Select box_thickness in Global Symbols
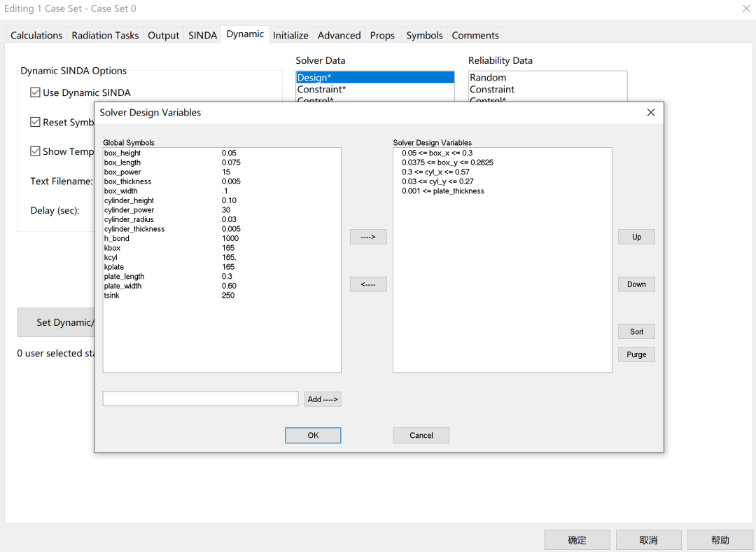 point(222,181)
